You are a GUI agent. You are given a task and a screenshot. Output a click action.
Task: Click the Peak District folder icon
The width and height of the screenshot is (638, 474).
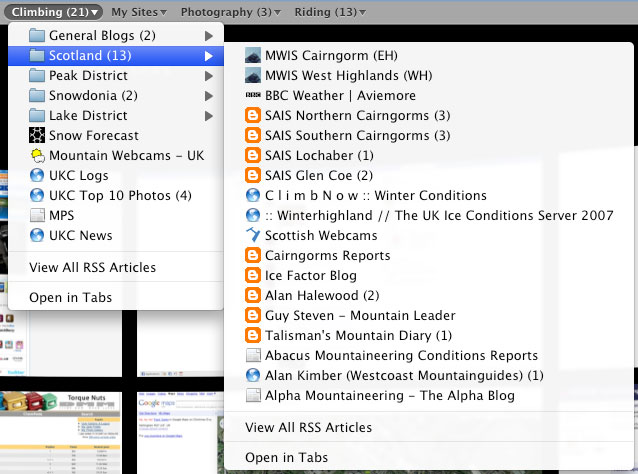point(37,75)
